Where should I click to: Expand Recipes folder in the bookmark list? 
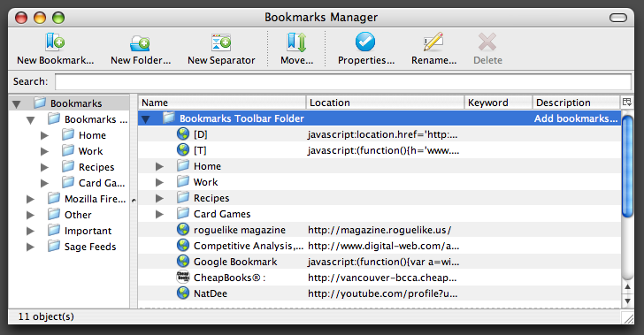tap(160, 198)
